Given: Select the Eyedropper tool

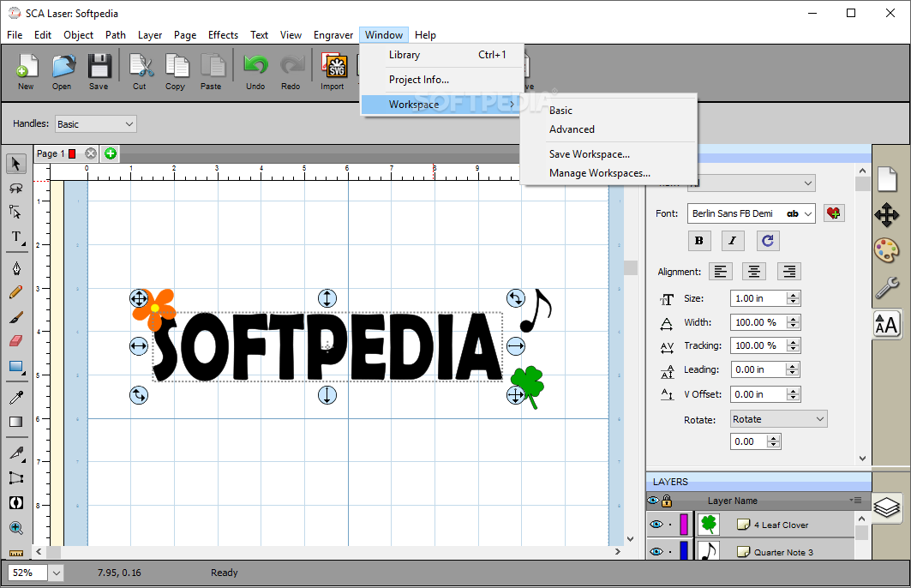Looking at the screenshot, I should [x=16, y=397].
